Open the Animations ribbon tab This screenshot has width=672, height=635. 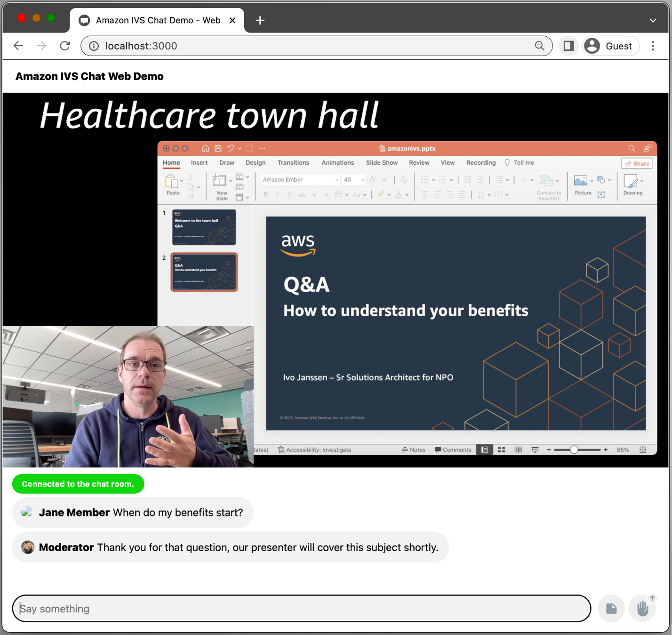point(337,163)
